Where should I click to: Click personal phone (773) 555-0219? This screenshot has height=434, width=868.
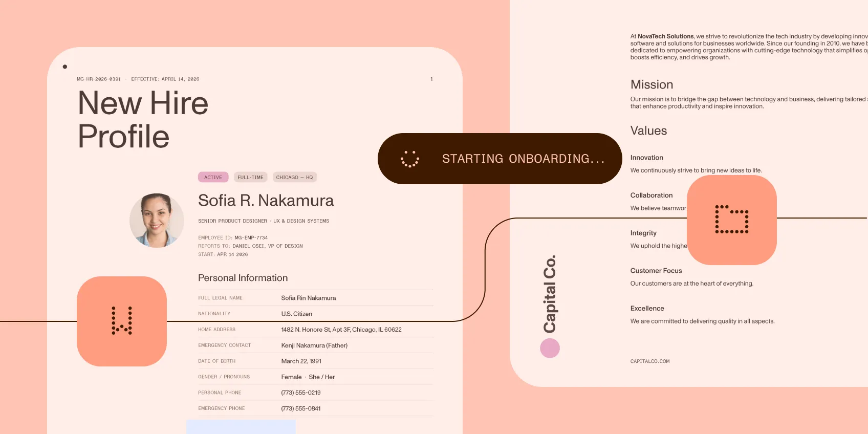(x=301, y=393)
